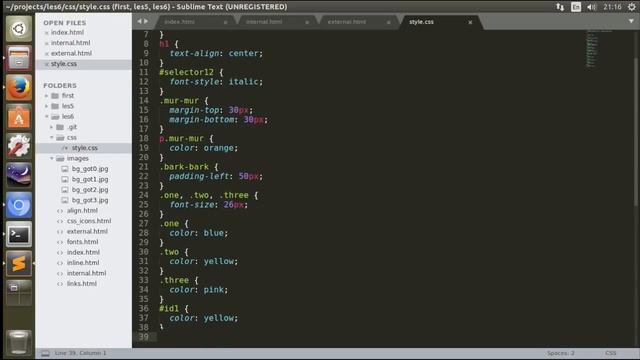Click the #selector12 selector text
Viewport: 640px width, 360px height.
(x=187, y=72)
